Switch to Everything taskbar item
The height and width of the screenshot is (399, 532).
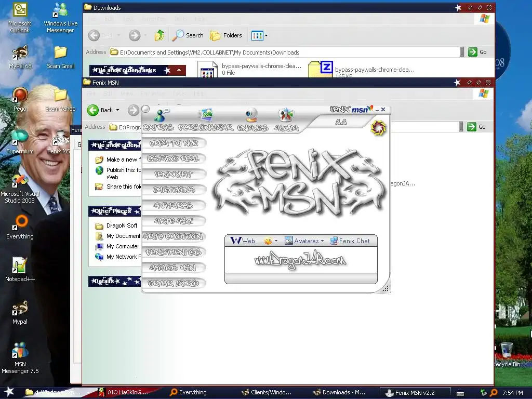pyautogui.click(x=188, y=392)
